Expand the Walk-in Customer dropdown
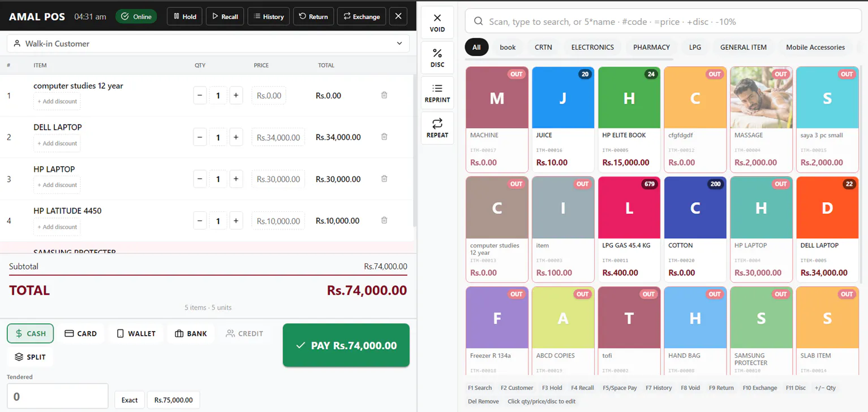868x412 pixels. tap(208, 44)
